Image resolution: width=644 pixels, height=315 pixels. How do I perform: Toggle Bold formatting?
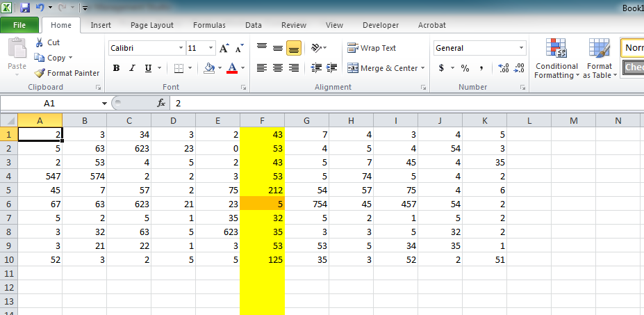point(116,68)
